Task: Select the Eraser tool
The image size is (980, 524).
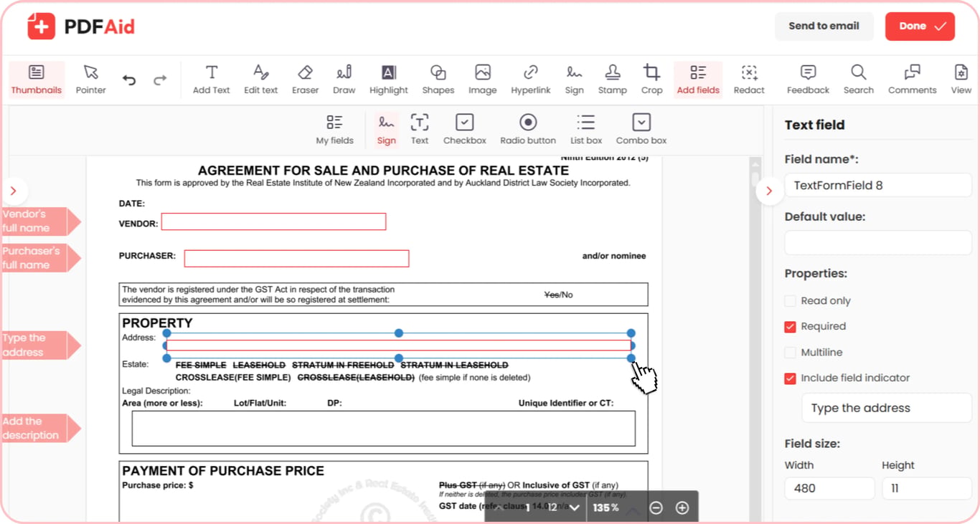Action: (305, 80)
